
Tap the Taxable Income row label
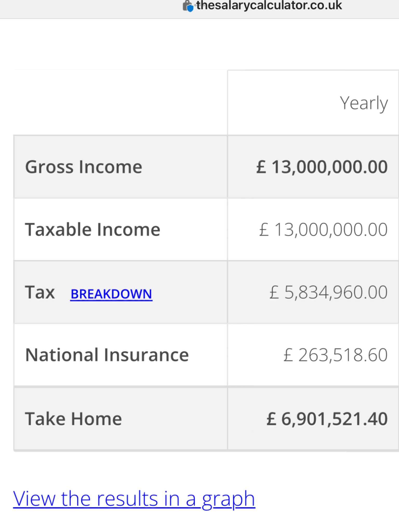(92, 230)
